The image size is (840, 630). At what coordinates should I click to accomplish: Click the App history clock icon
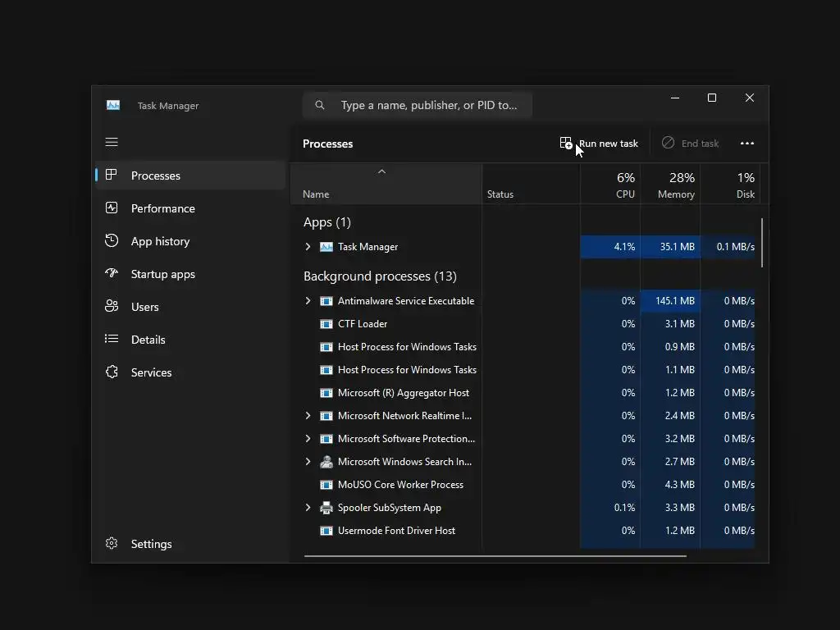[112, 240]
